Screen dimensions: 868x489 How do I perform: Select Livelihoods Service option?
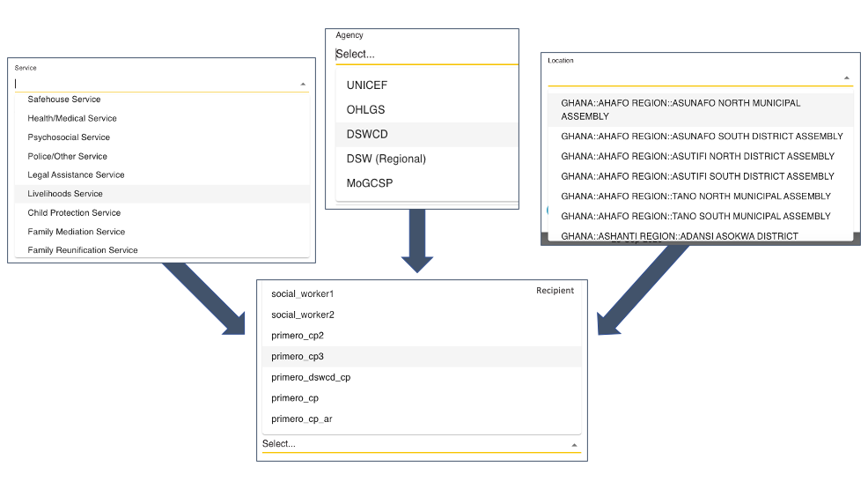pyautogui.click(x=162, y=193)
